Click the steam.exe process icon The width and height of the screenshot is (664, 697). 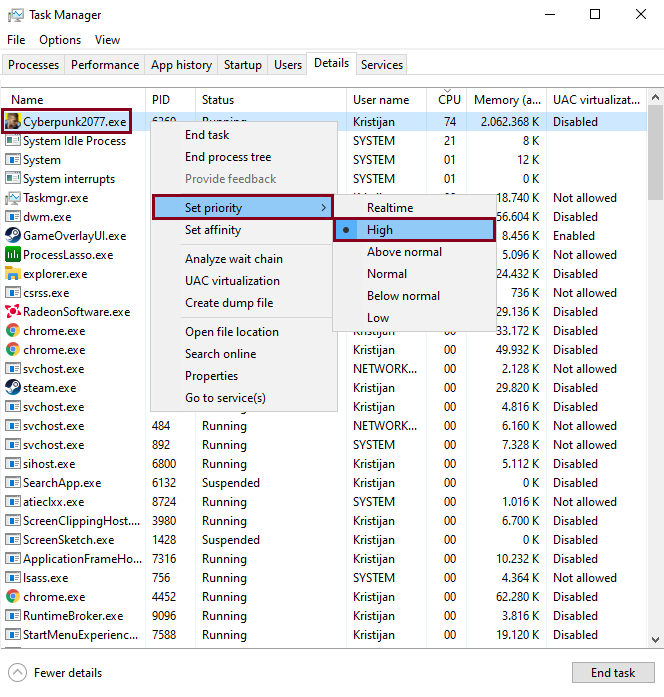(x=13, y=388)
